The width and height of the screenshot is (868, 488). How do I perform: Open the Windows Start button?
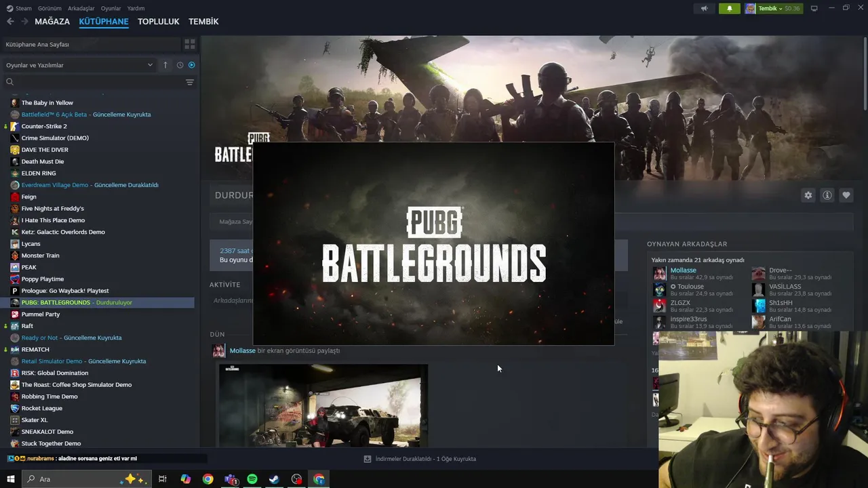pyautogui.click(x=10, y=479)
